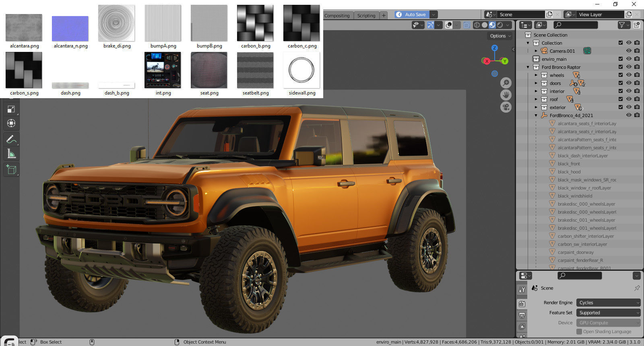Add a new collection in the outliner

pos(637,25)
